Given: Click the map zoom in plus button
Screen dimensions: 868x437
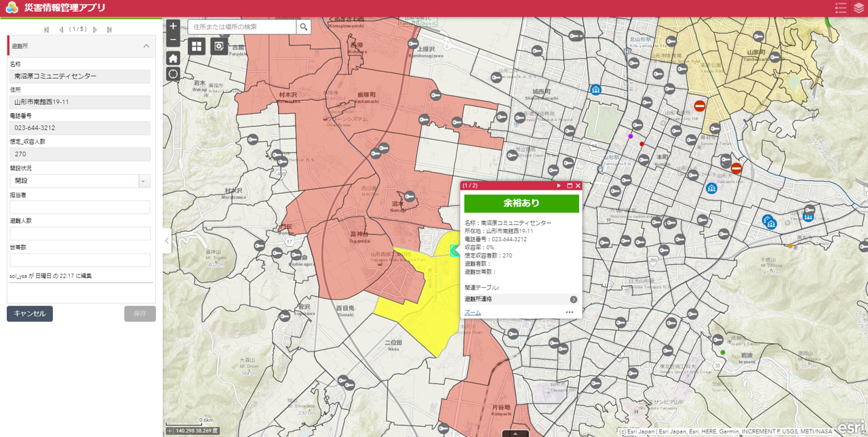Looking at the screenshot, I should point(173,26).
